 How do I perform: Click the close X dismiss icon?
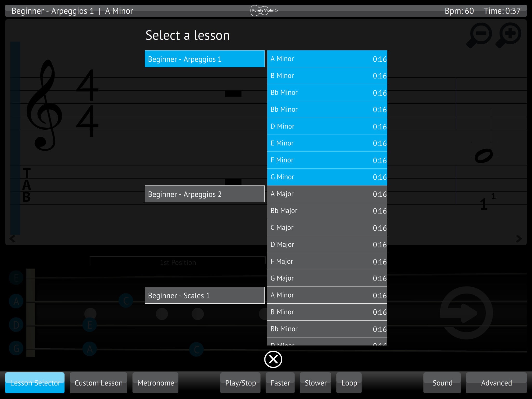click(272, 359)
